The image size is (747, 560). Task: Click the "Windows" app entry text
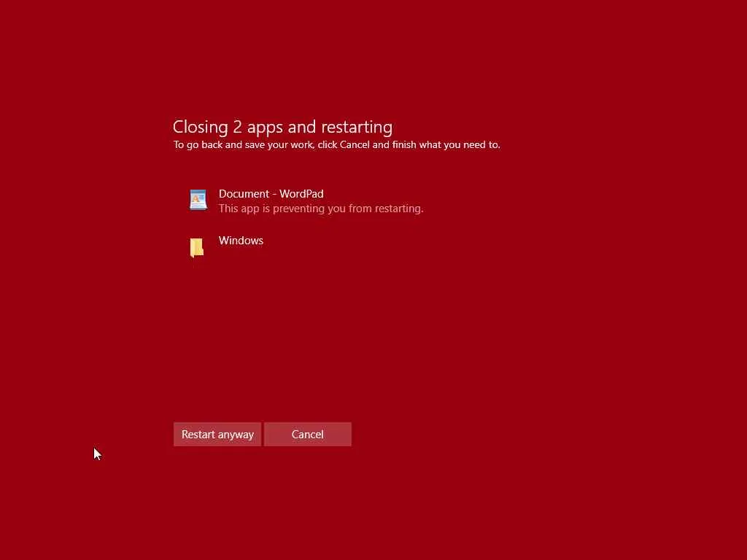coord(241,241)
